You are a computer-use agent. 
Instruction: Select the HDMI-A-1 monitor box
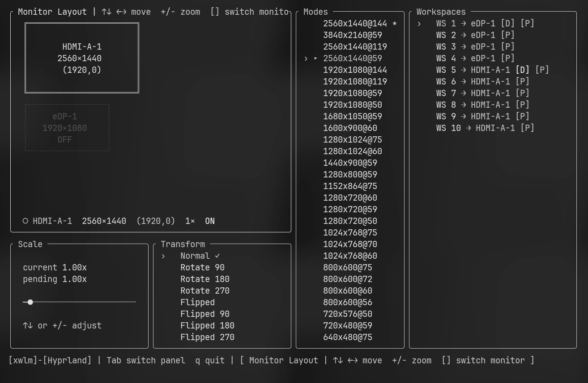[82, 58]
